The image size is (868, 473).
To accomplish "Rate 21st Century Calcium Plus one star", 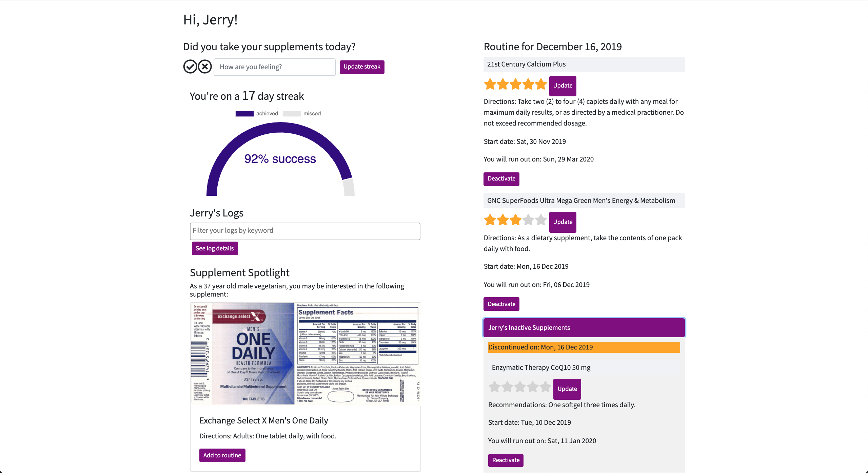I will tap(490, 84).
